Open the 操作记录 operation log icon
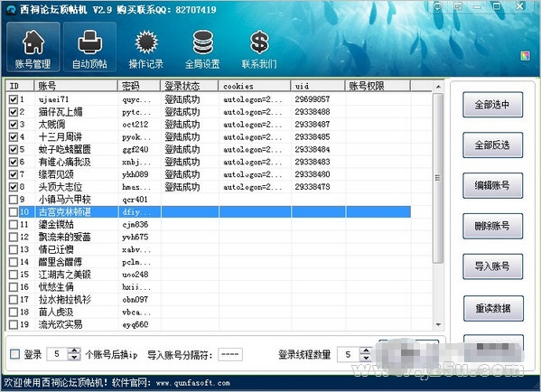Screen dimensions: 541x392 click(146, 49)
